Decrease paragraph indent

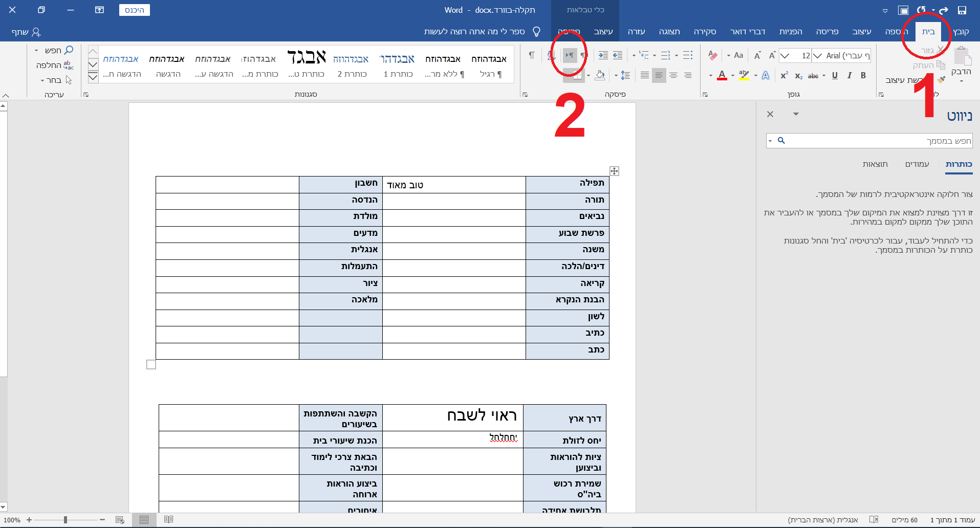[x=618, y=55]
